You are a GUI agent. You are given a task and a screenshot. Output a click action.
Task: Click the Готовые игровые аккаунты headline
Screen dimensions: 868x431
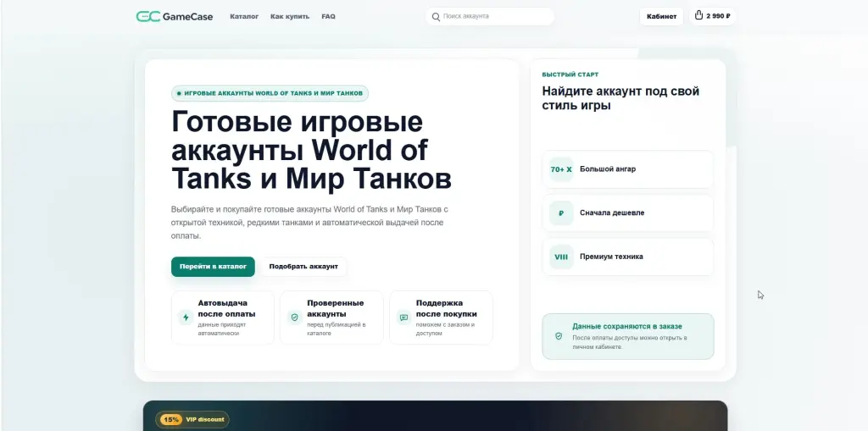311,151
